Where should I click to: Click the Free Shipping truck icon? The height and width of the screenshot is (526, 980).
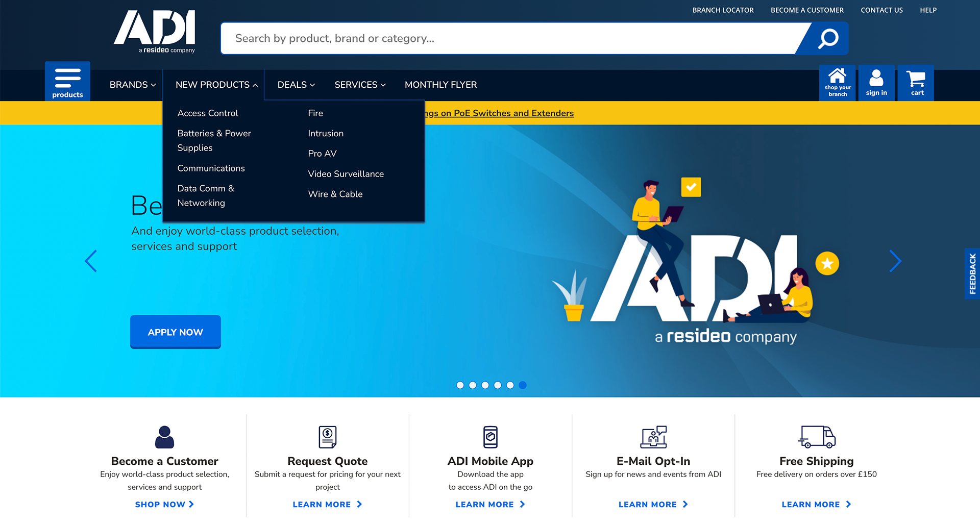[x=817, y=437]
